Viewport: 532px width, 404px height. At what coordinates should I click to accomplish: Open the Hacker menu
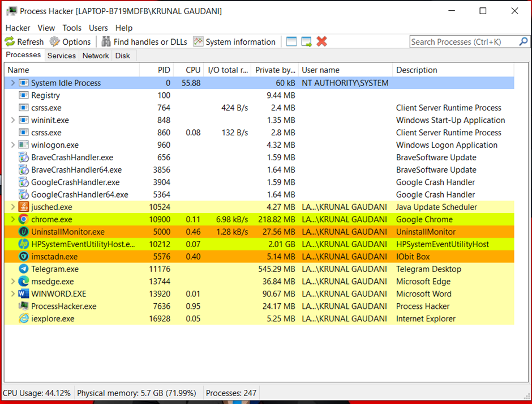18,28
